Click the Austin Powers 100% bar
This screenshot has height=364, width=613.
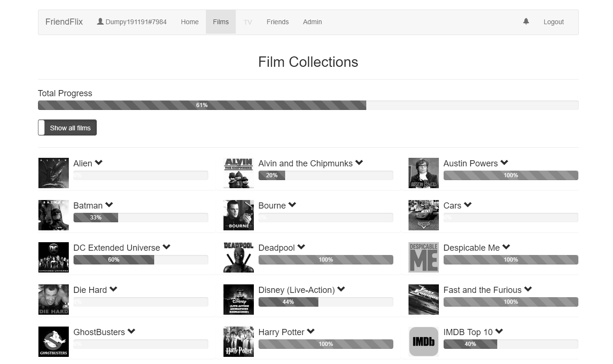pos(511,175)
